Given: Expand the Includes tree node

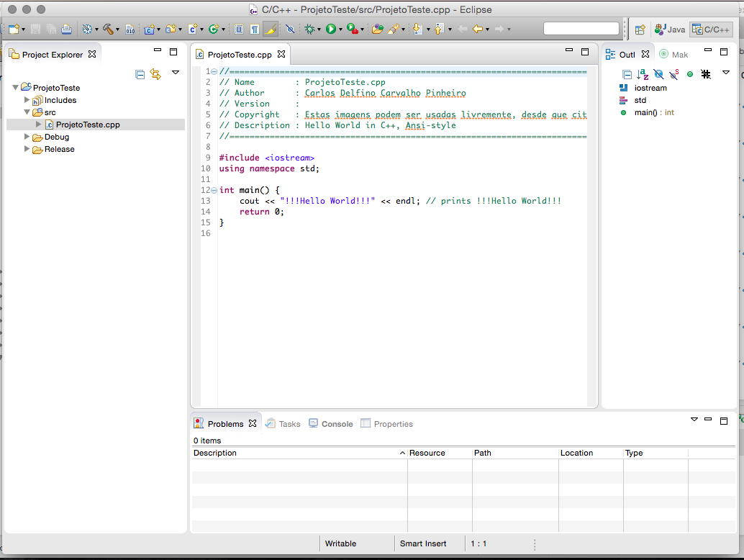Looking at the screenshot, I should [27, 99].
